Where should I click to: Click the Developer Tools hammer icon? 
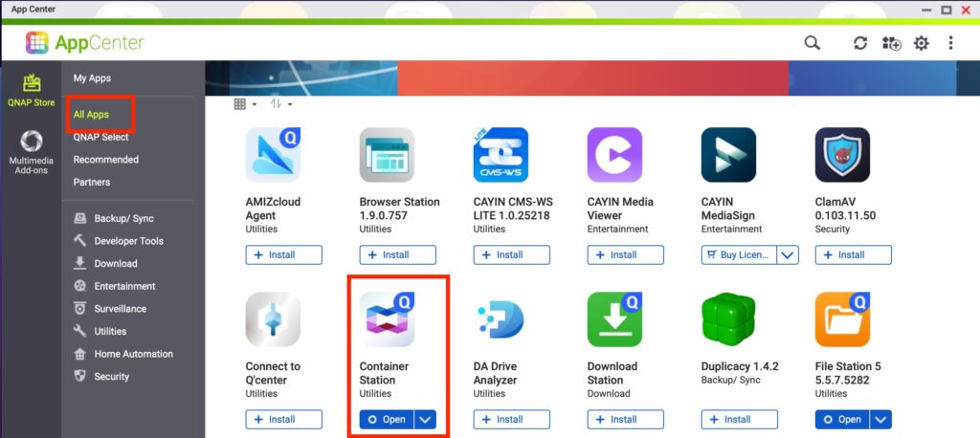pos(80,241)
